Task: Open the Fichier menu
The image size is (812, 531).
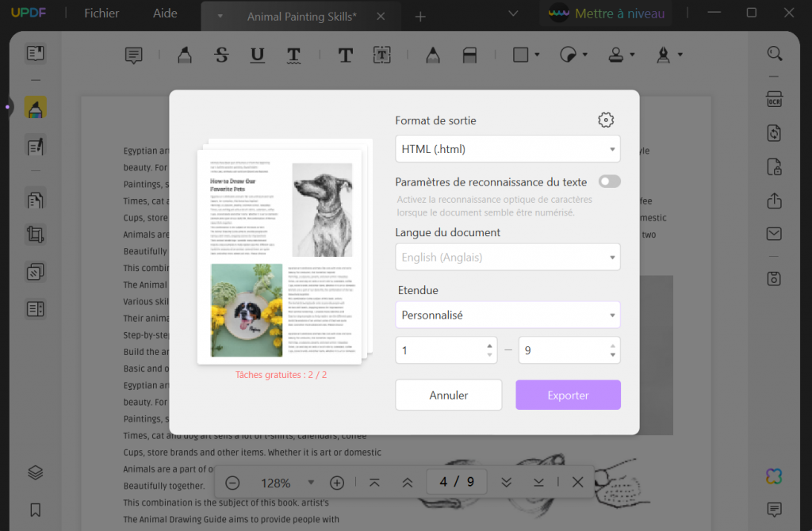Action: coord(101,13)
